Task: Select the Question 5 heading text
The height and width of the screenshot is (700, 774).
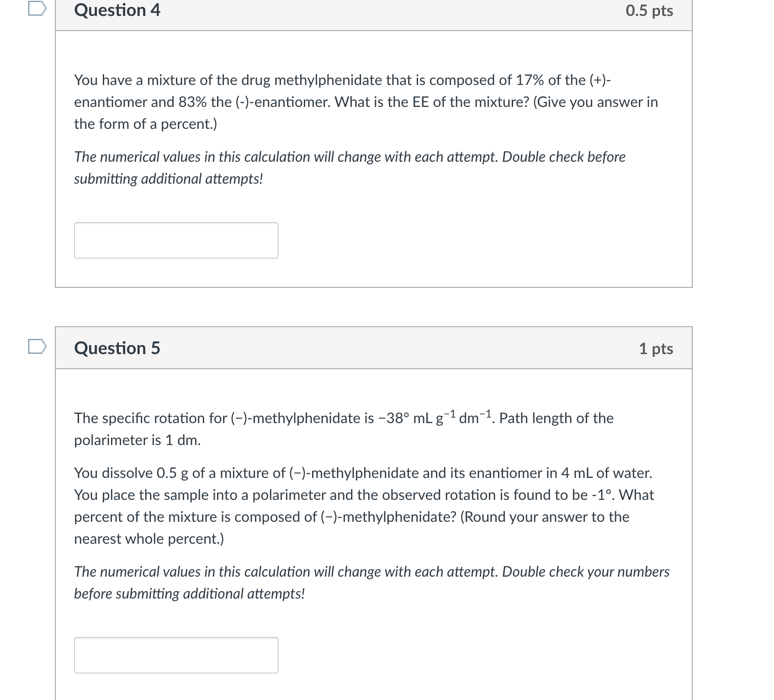Action: point(117,348)
